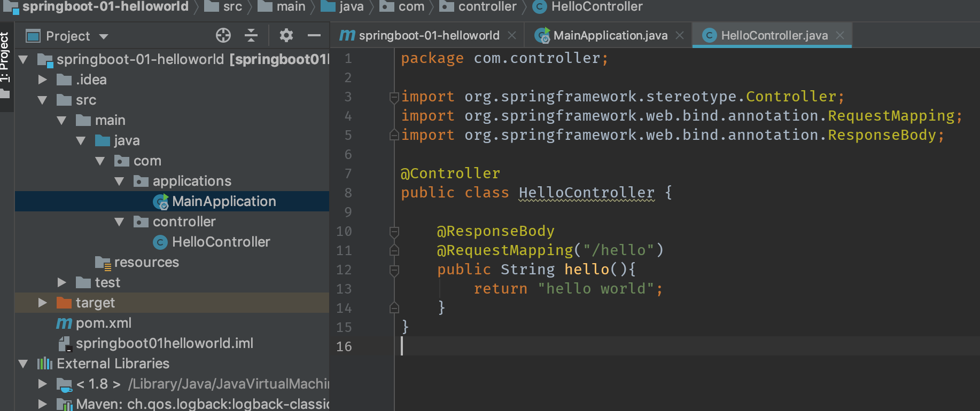Click the MainApplication.java tab icon
This screenshot has height=411, width=980.
pos(542,35)
